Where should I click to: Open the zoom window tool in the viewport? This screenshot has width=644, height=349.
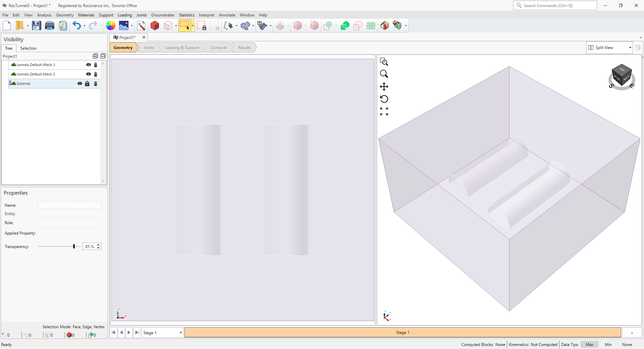pyautogui.click(x=384, y=62)
